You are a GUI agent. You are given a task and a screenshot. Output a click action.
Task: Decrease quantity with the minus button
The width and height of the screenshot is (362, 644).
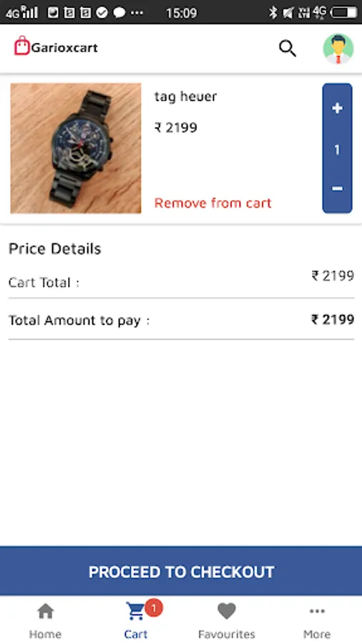(338, 188)
